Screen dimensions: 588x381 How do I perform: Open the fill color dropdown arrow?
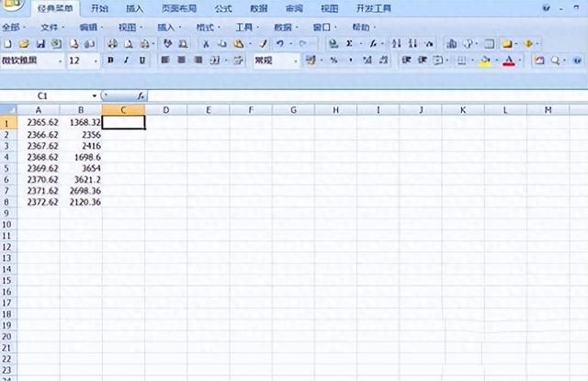click(x=496, y=61)
